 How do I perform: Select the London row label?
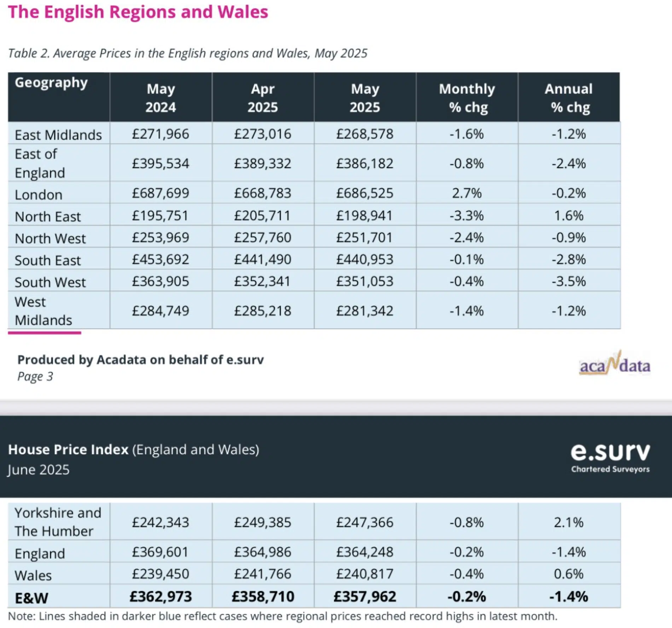point(39,195)
